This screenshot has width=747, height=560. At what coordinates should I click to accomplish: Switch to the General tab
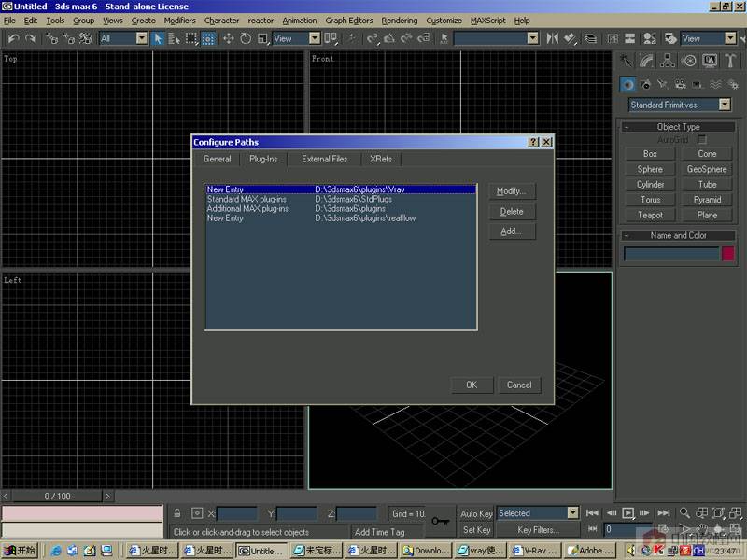pyautogui.click(x=218, y=159)
